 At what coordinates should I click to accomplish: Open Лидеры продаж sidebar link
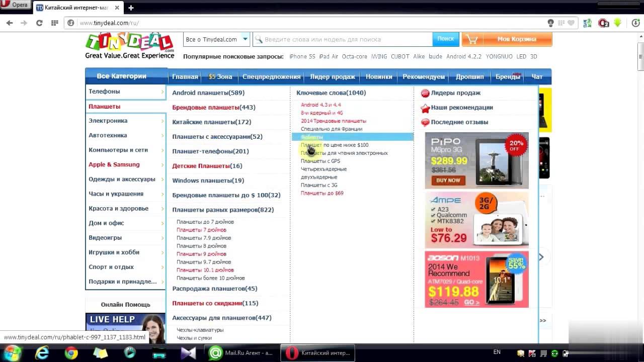[455, 93]
